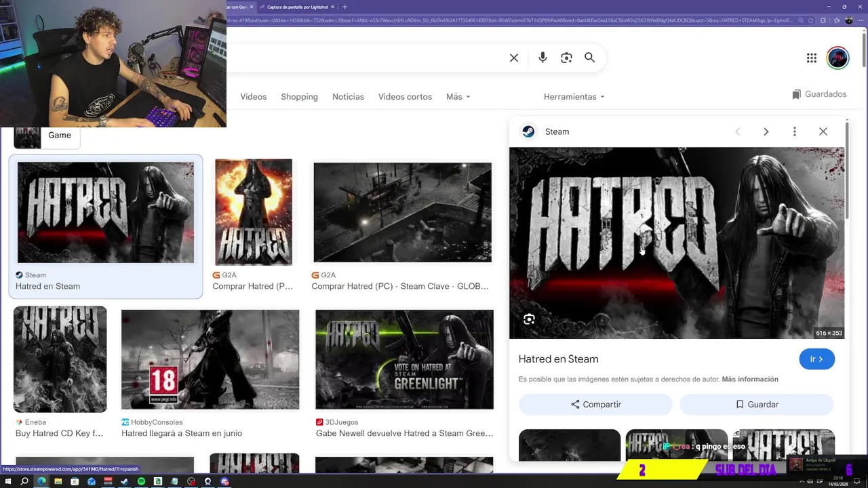The height and width of the screenshot is (488, 868).
Task: Close the Captura de pantalla por Lightshot tab
Action: [332, 7]
